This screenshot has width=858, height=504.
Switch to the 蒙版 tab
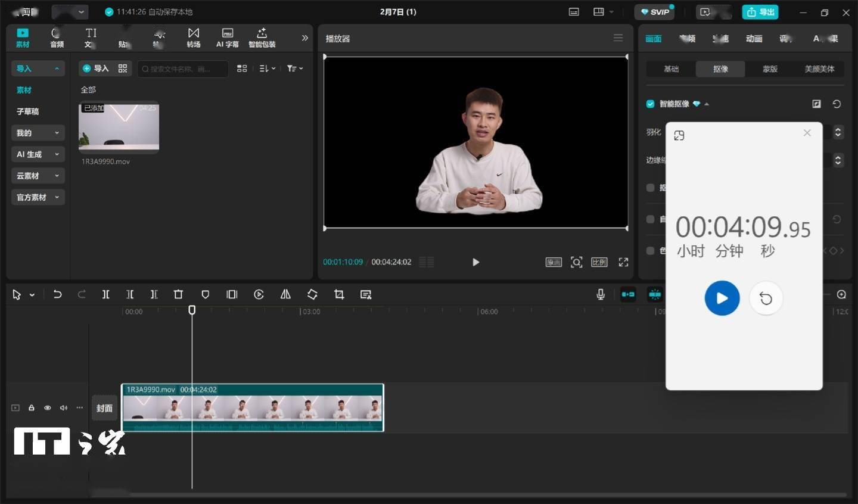(x=770, y=69)
